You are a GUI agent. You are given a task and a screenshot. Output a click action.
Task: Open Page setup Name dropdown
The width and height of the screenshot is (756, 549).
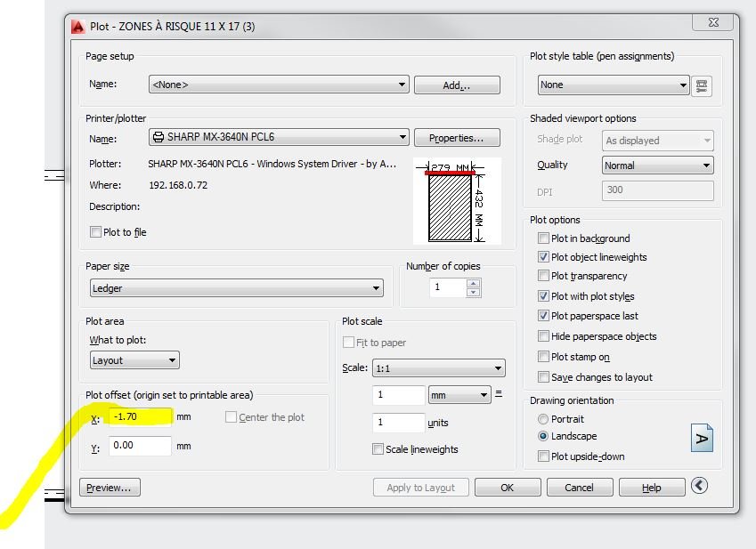[279, 85]
